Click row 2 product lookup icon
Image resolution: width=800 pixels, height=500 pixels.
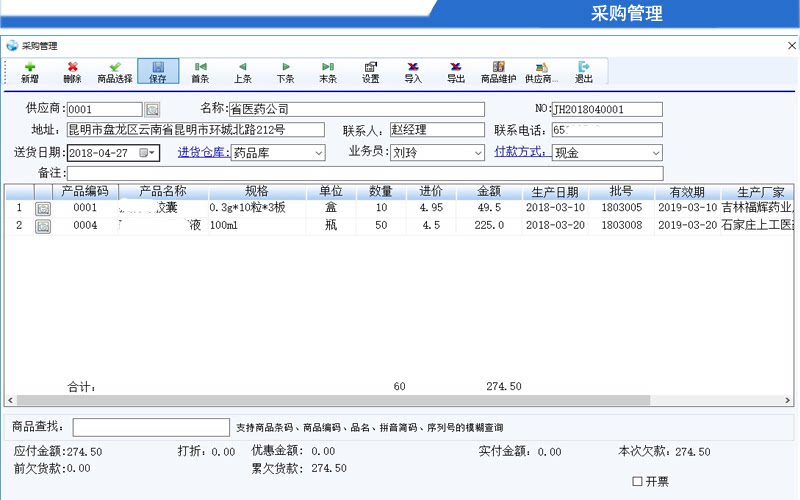[43, 226]
